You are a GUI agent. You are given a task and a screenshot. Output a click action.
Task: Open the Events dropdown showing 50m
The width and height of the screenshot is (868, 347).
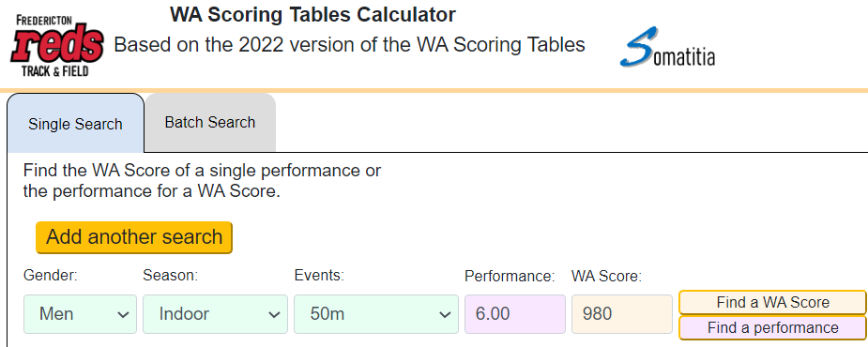point(376,314)
